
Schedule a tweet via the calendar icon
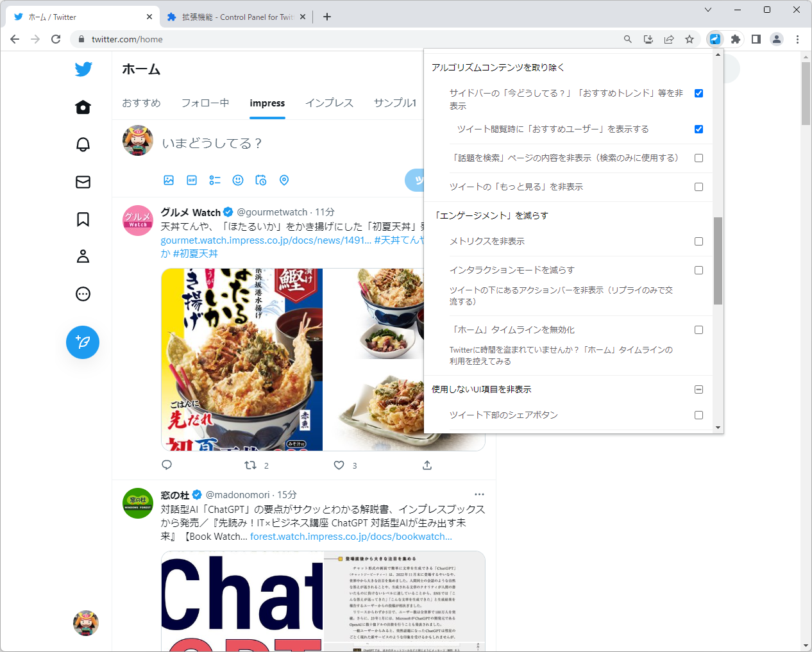(261, 180)
